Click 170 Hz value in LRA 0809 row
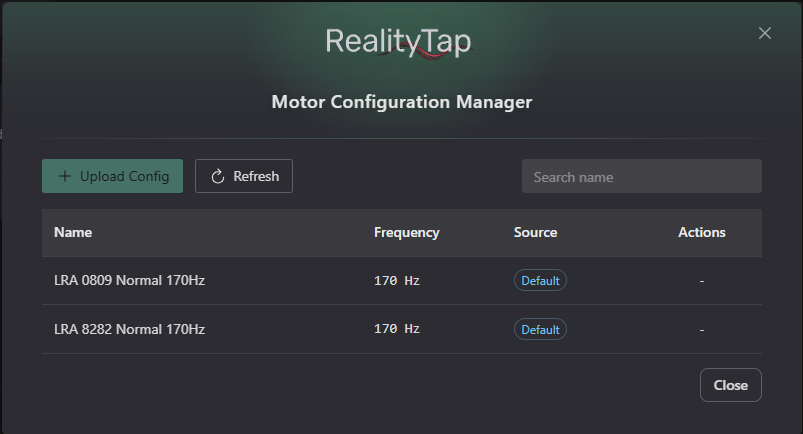The image size is (803, 434). click(x=397, y=281)
